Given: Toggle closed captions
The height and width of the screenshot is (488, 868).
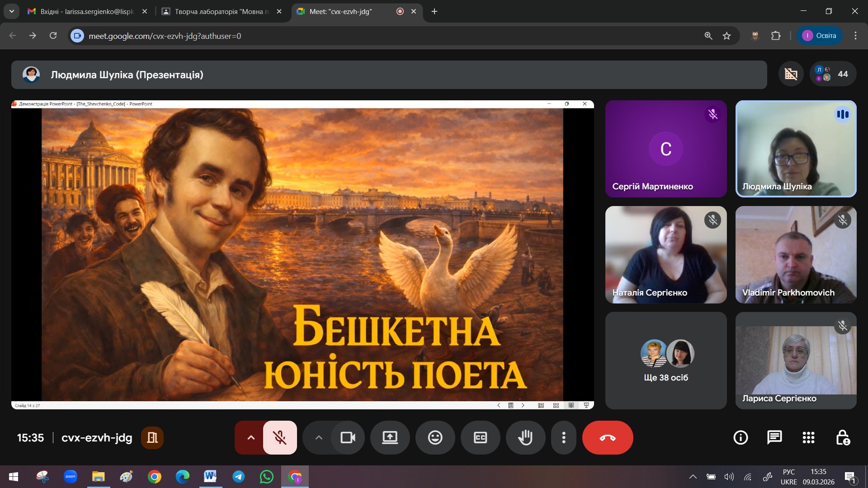Looking at the screenshot, I should point(480,437).
